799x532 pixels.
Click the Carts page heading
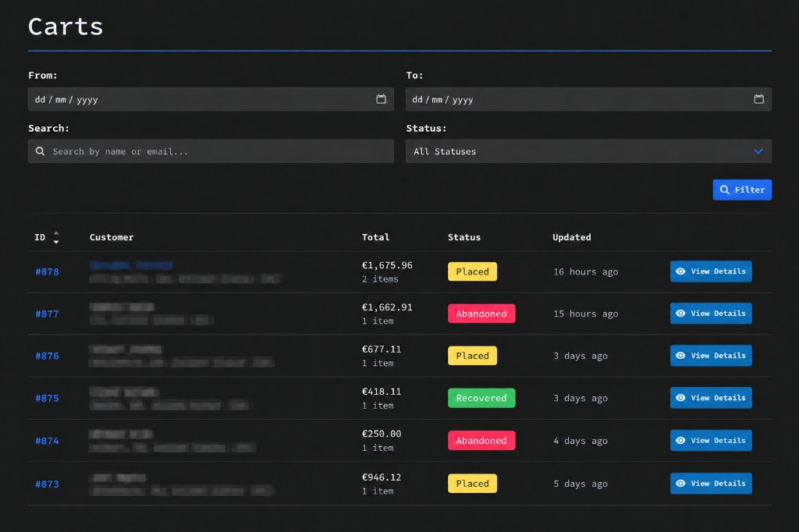point(66,27)
